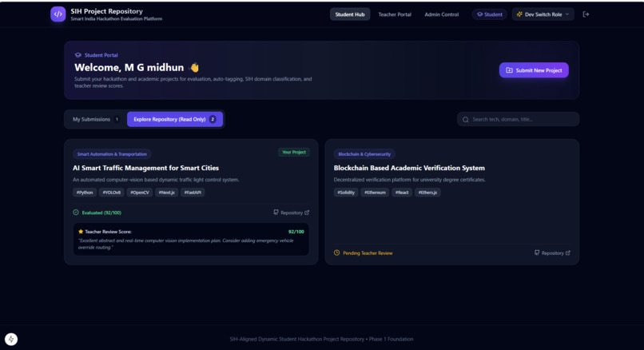Click the Student Portal label
This screenshot has height=350, width=644.
pos(101,55)
